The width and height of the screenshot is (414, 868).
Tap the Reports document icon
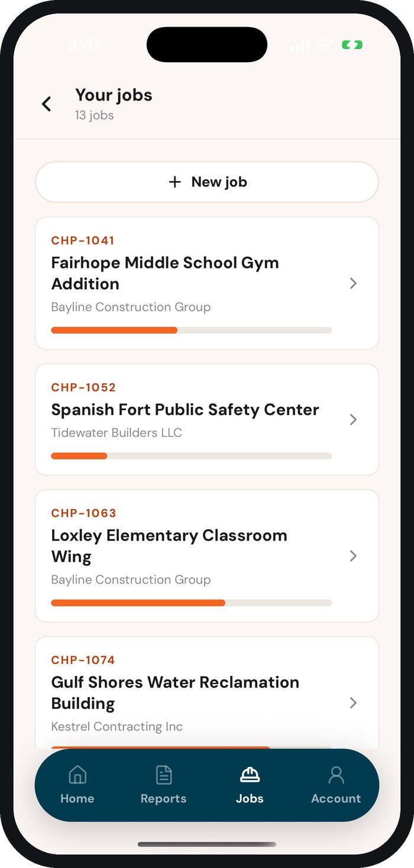point(164,775)
